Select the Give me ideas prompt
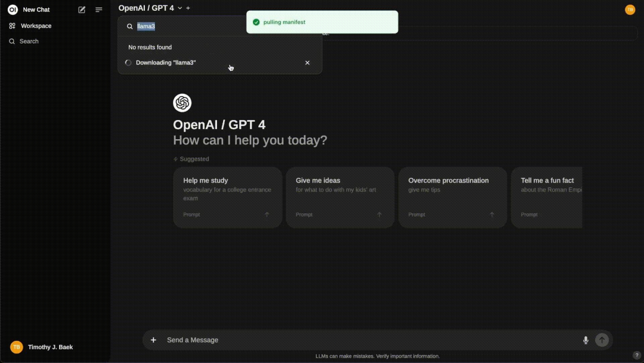 click(x=340, y=198)
